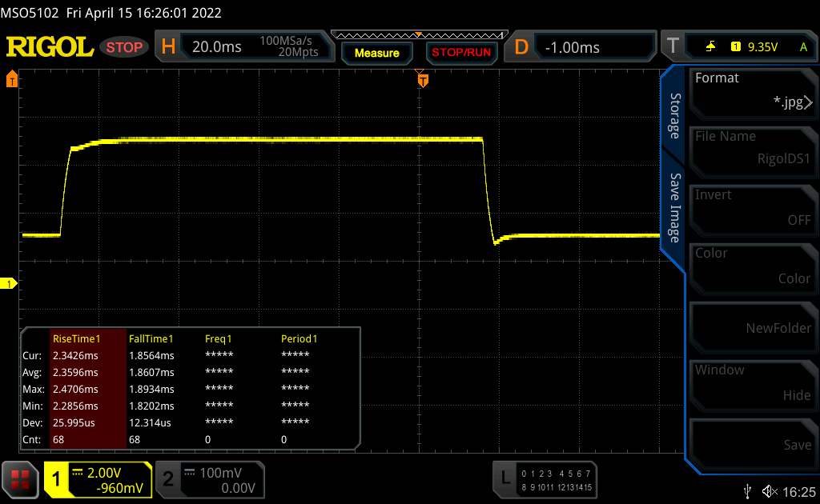Click the red STOP status indicator

pos(124,47)
